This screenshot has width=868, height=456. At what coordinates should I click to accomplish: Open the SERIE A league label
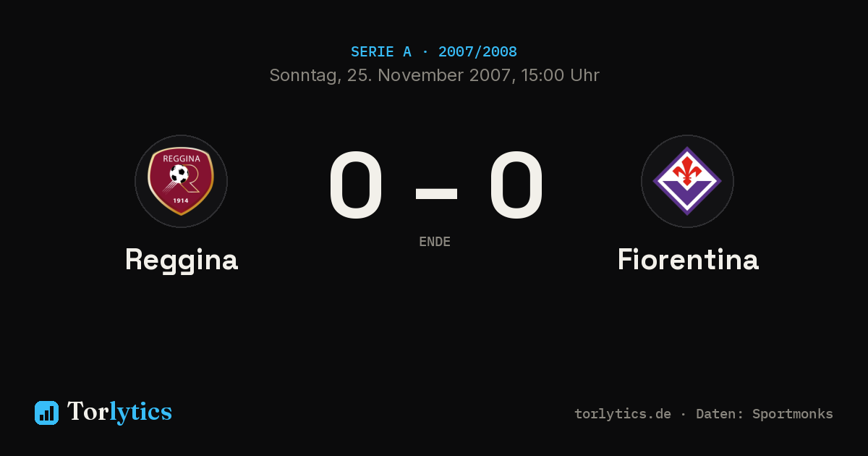coord(381,52)
